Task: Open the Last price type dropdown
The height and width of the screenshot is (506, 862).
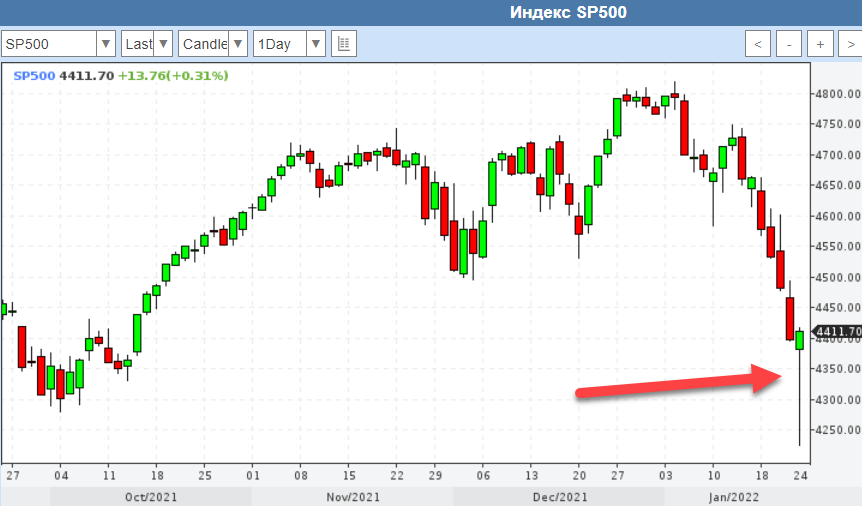Action: pyautogui.click(x=163, y=44)
